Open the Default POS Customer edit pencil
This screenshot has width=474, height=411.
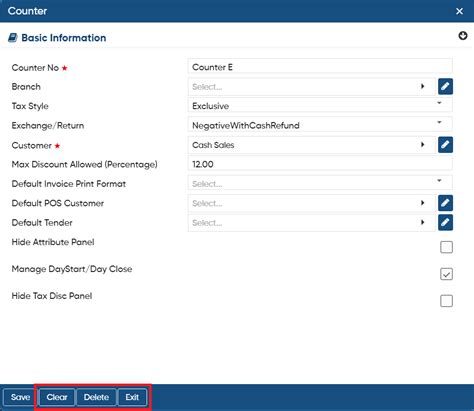pyautogui.click(x=445, y=203)
